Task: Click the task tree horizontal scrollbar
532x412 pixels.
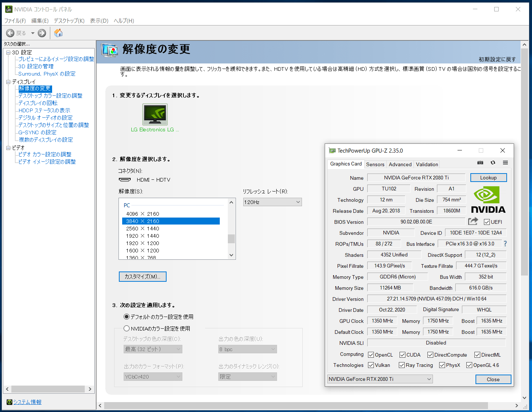Action: point(48,389)
